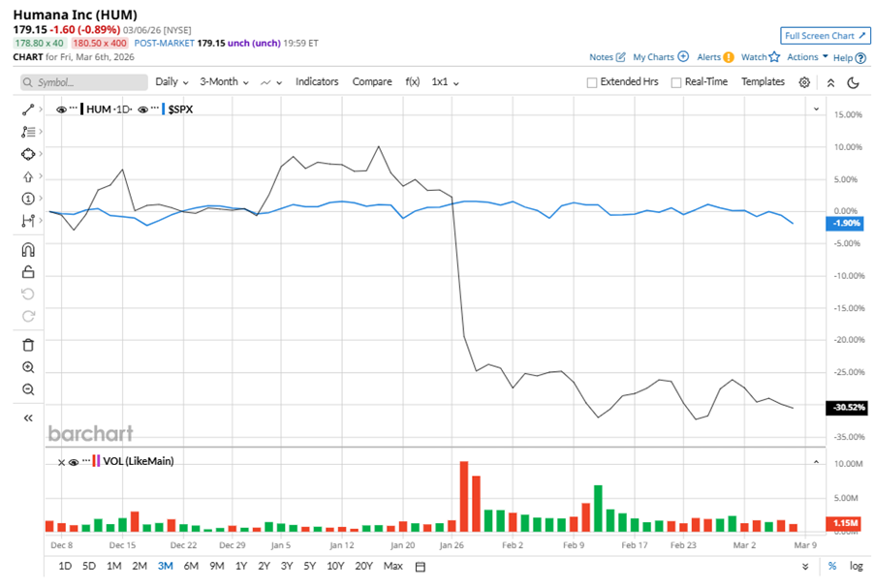Open the Indicators menu

(317, 82)
